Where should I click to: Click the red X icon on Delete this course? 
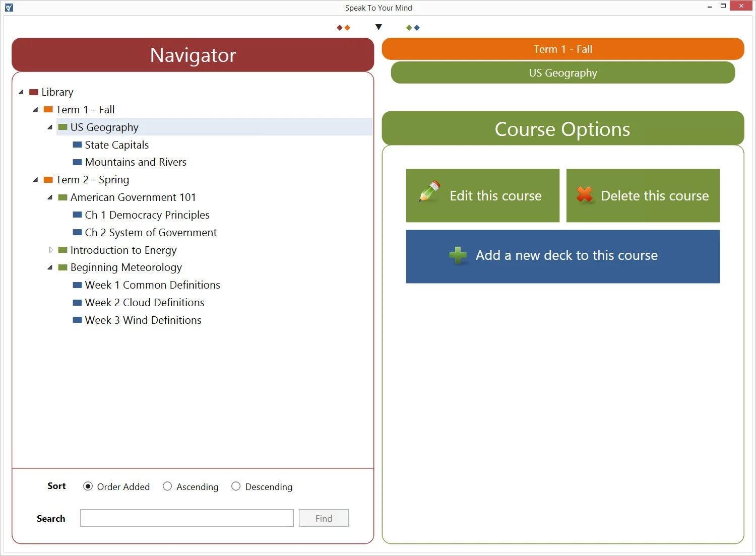585,194
